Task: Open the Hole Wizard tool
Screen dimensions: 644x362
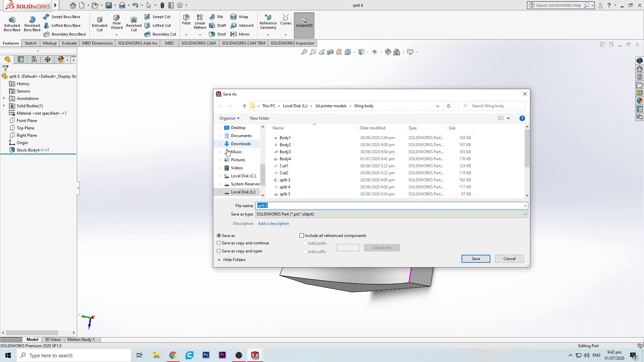Action: point(117,22)
